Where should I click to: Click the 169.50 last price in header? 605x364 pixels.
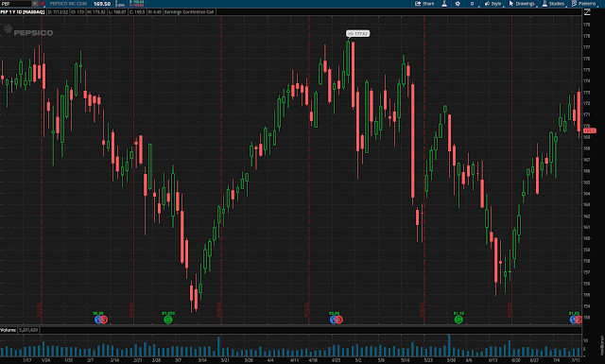pyautogui.click(x=102, y=4)
